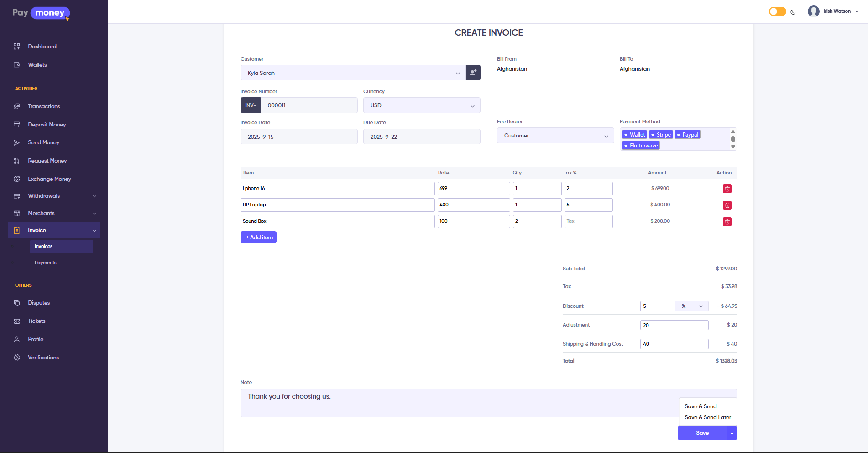Image resolution: width=868 pixels, height=453 pixels.
Task: Remove the Sound Box item row
Action: click(x=727, y=222)
